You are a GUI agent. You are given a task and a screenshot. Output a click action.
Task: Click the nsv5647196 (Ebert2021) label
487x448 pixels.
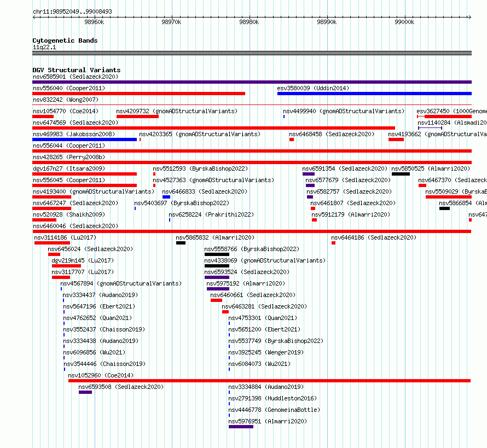(99, 306)
